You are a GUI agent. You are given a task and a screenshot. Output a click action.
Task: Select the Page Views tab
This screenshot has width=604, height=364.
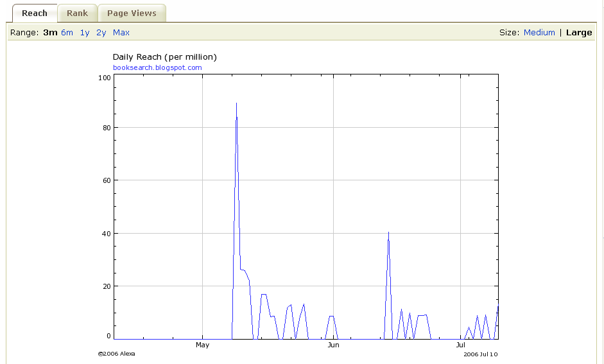click(x=132, y=13)
